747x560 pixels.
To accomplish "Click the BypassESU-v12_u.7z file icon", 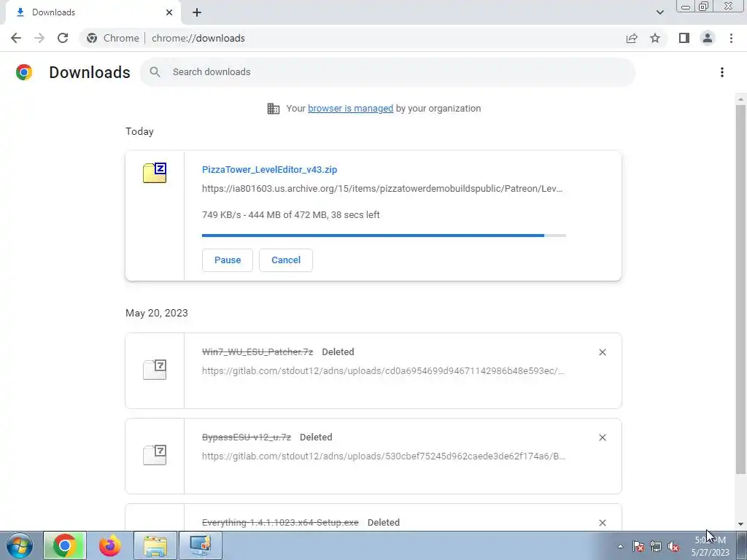I will pyautogui.click(x=155, y=455).
